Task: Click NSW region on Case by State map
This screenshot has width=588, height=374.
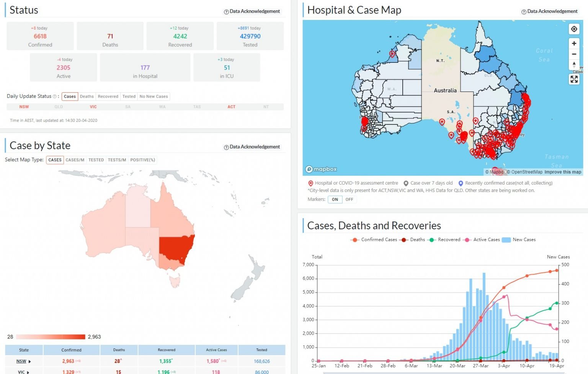Action: click(175, 247)
